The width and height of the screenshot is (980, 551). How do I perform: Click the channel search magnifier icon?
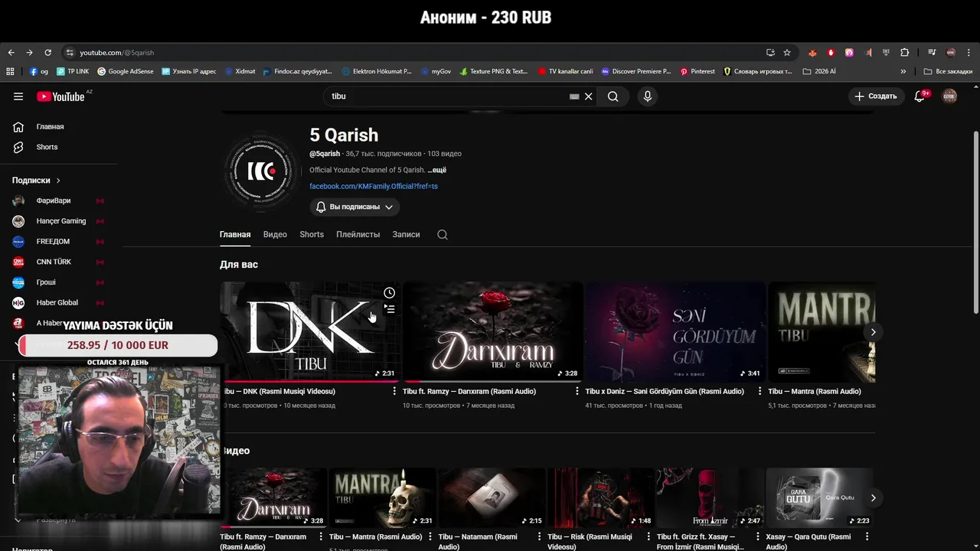(x=443, y=235)
